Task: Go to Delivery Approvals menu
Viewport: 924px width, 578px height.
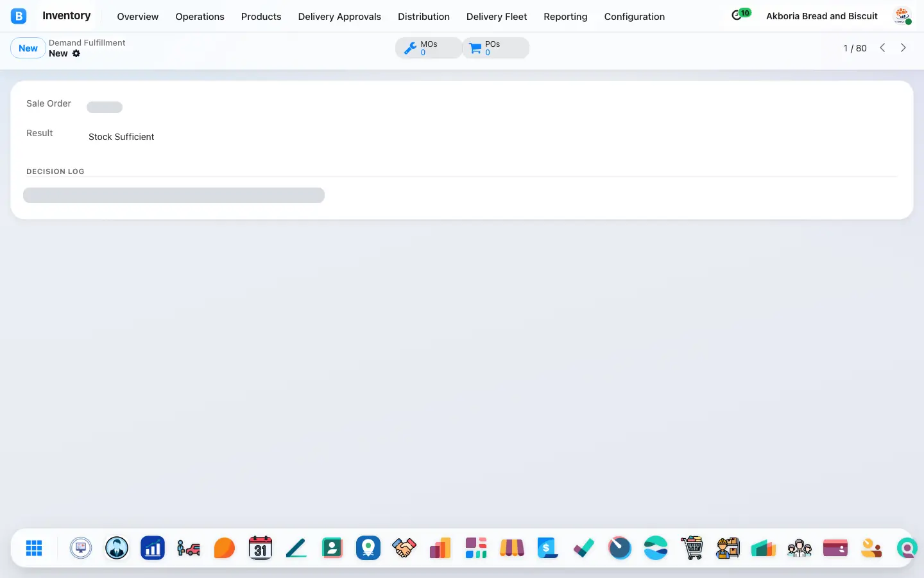Action: point(339,17)
